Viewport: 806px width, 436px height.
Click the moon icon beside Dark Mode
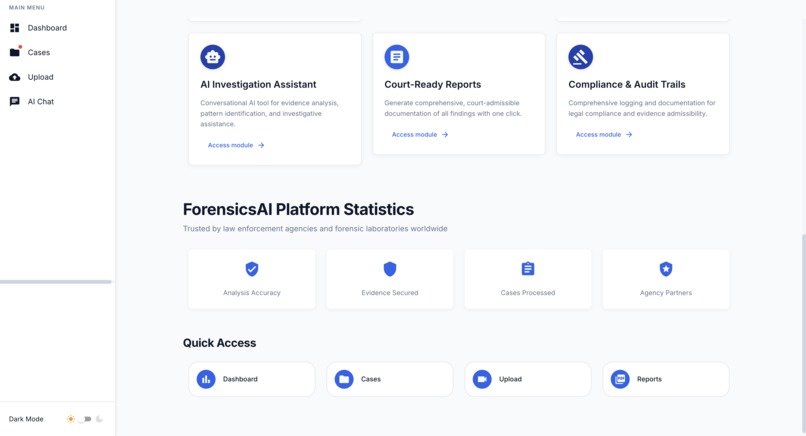(x=99, y=419)
